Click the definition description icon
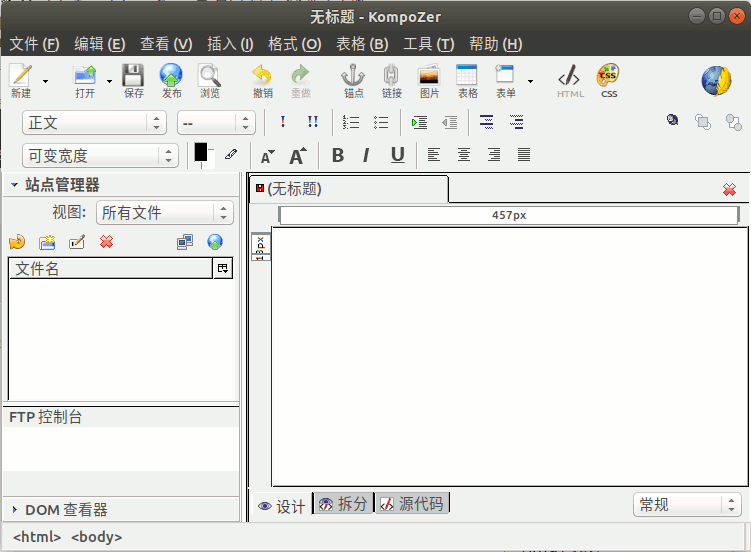Screen dimensions: 751x552 coord(516,122)
